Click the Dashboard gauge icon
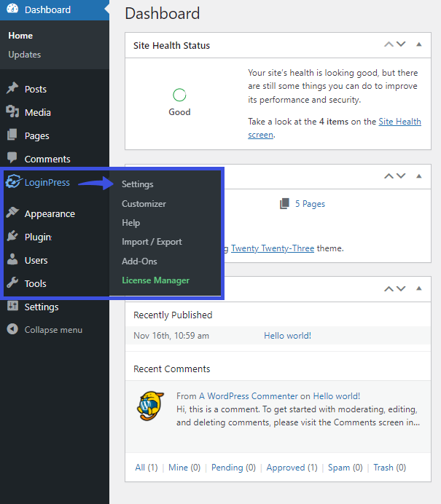The width and height of the screenshot is (441, 504). (x=12, y=8)
